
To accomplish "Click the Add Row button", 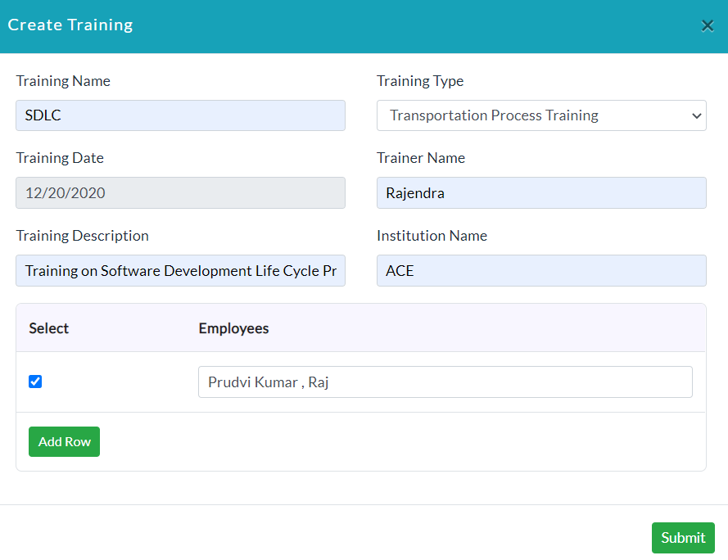I will coord(64,441).
